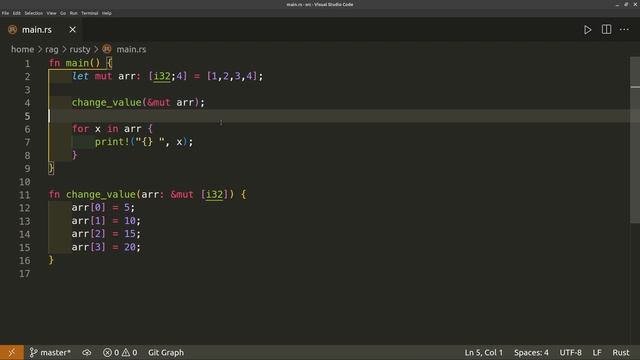Click the closing brace on line 16
The height and width of the screenshot is (360, 640).
51,260
